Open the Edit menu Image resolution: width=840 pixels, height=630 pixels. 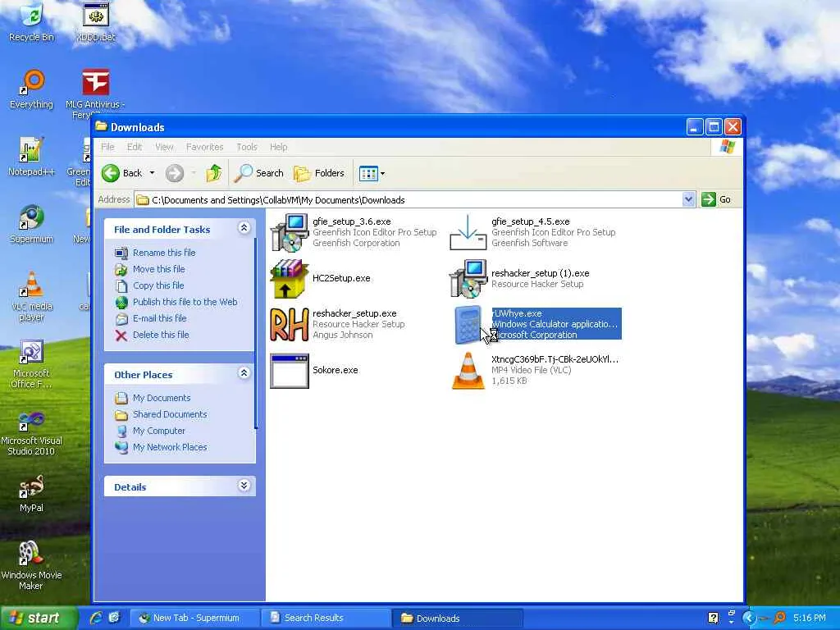[135, 147]
